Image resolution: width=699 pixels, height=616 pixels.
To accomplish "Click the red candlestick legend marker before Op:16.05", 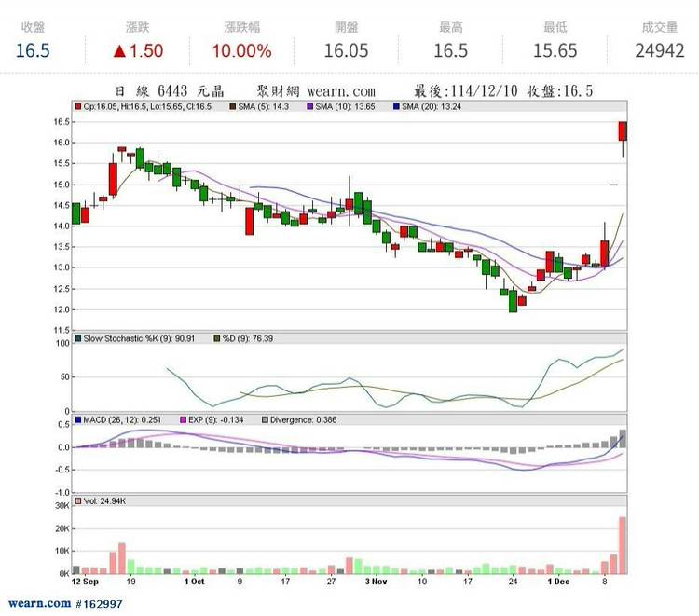I will (78, 107).
